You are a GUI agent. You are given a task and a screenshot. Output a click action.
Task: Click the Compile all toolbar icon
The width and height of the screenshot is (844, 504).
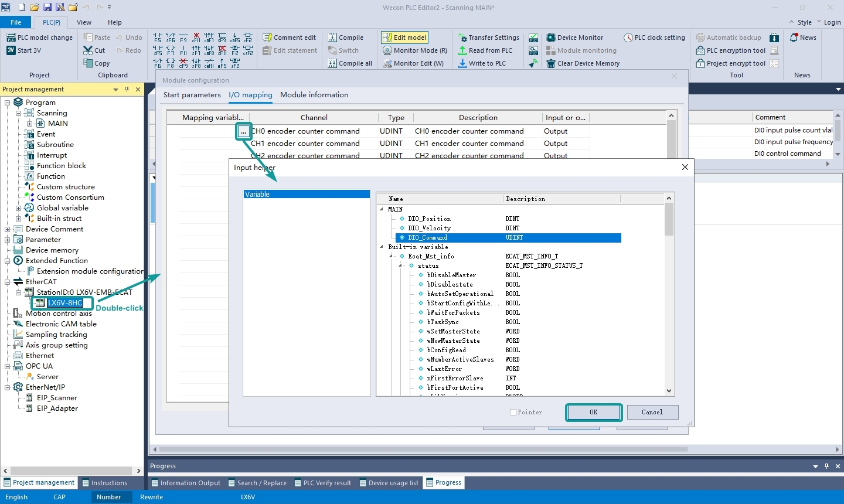tap(332, 63)
